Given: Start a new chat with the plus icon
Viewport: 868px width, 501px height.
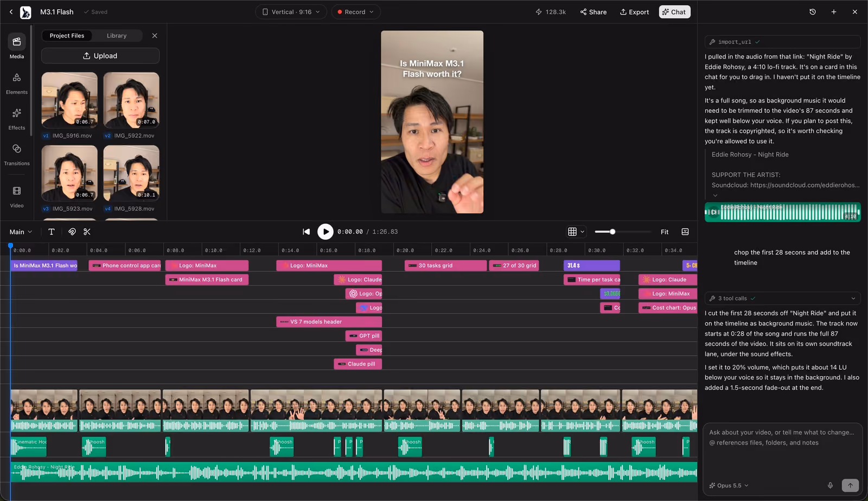Looking at the screenshot, I should pos(834,12).
